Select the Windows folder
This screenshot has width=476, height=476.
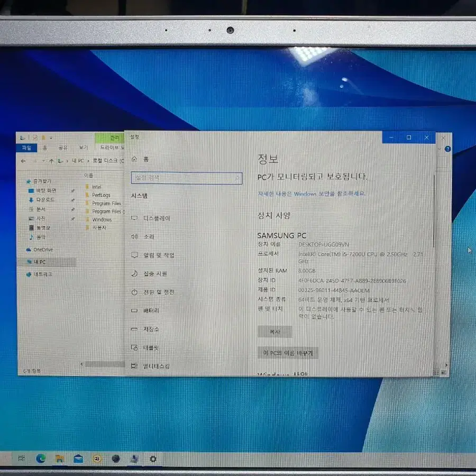[x=98, y=219]
